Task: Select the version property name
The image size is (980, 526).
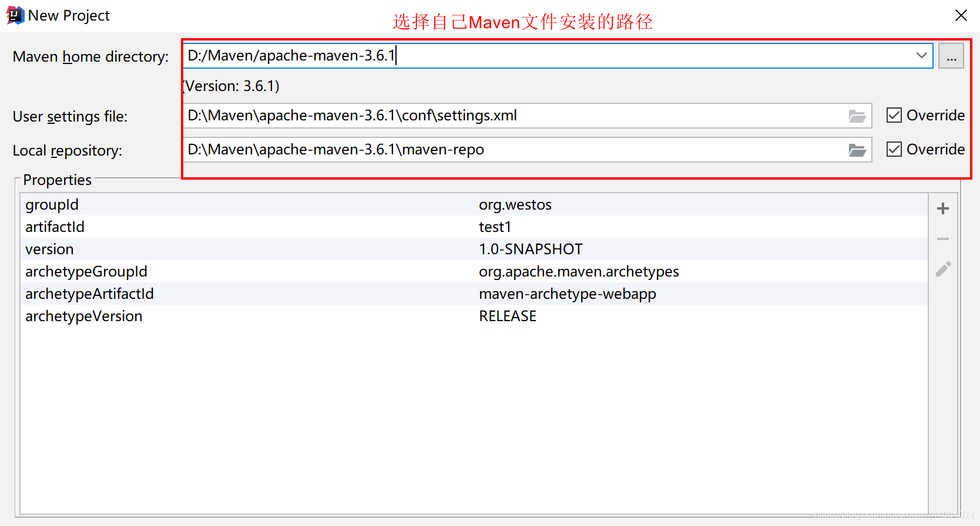Action: (49, 249)
